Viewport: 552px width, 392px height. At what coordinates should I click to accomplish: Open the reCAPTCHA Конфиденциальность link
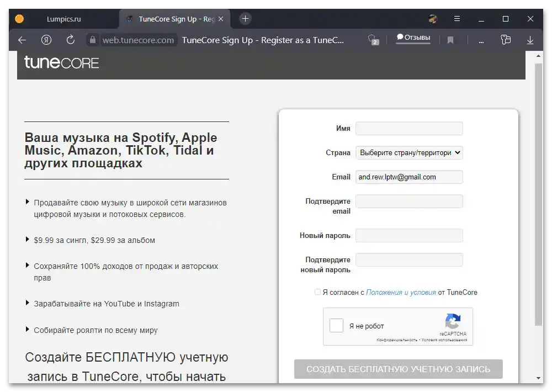click(x=397, y=340)
